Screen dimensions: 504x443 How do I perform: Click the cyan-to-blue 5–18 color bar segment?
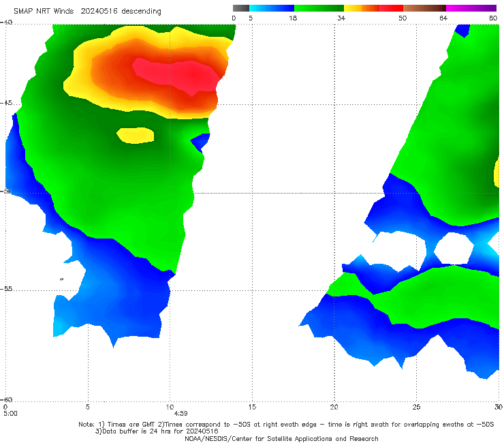pos(272,8)
